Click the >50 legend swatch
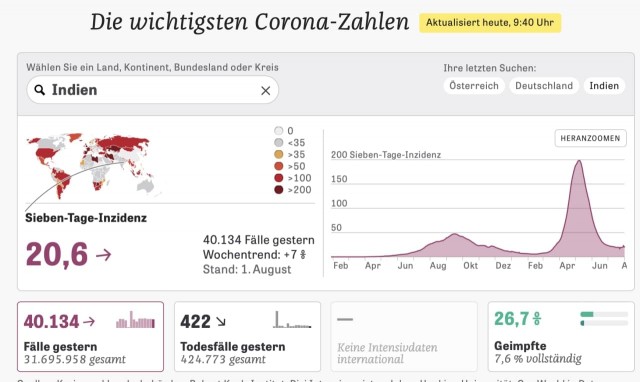The height and width of the screenshot is (382, 640). point(279,166)
